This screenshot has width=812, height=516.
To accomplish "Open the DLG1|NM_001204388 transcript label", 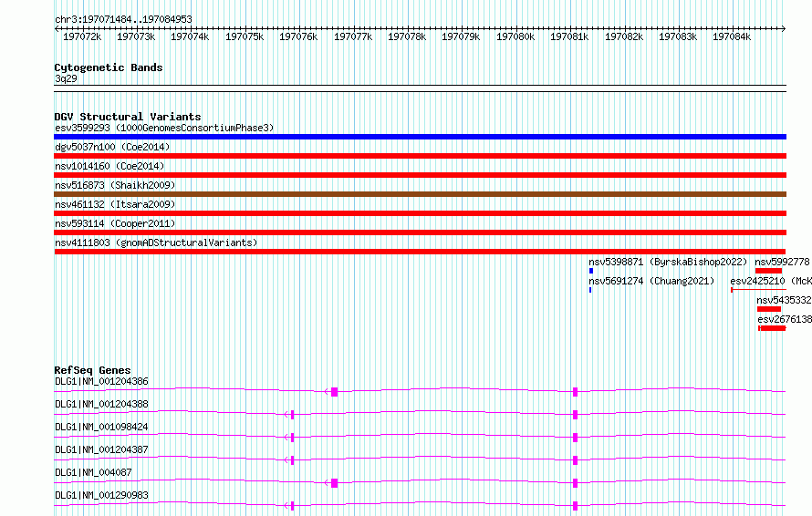I will pos(101,404).
